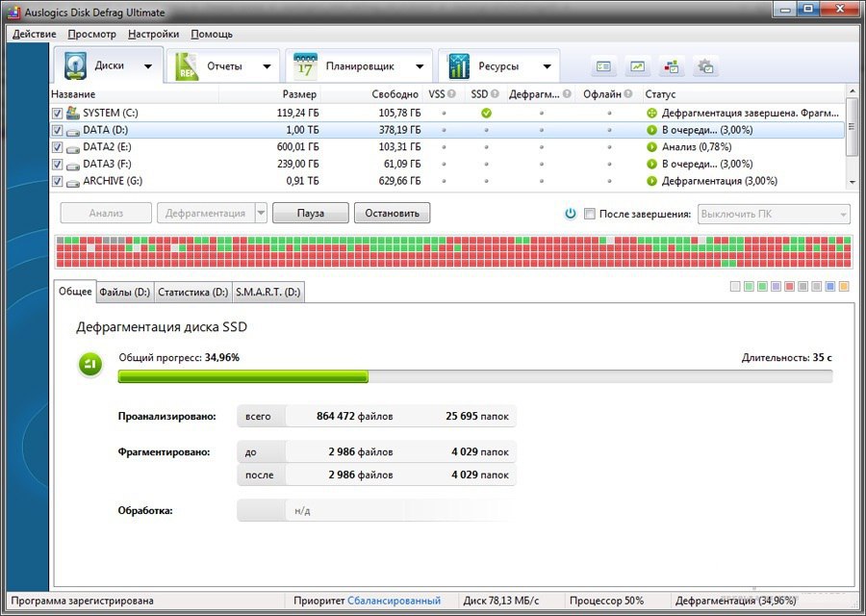Open the Просмотр menu
Screen dimensions: 866x616
(91, 35)
